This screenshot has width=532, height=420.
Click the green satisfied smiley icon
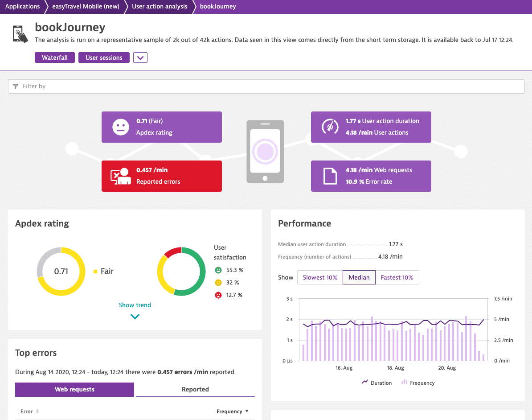click(x=218, y=270)
